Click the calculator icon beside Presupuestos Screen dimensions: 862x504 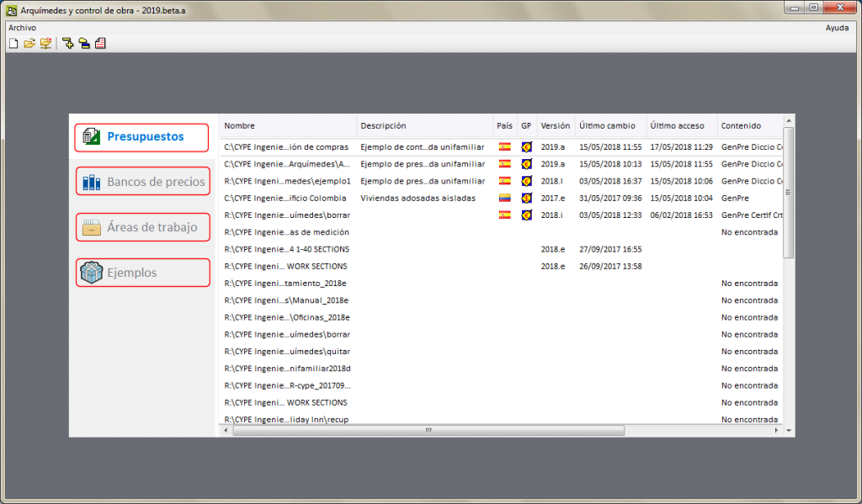point(91,136)
